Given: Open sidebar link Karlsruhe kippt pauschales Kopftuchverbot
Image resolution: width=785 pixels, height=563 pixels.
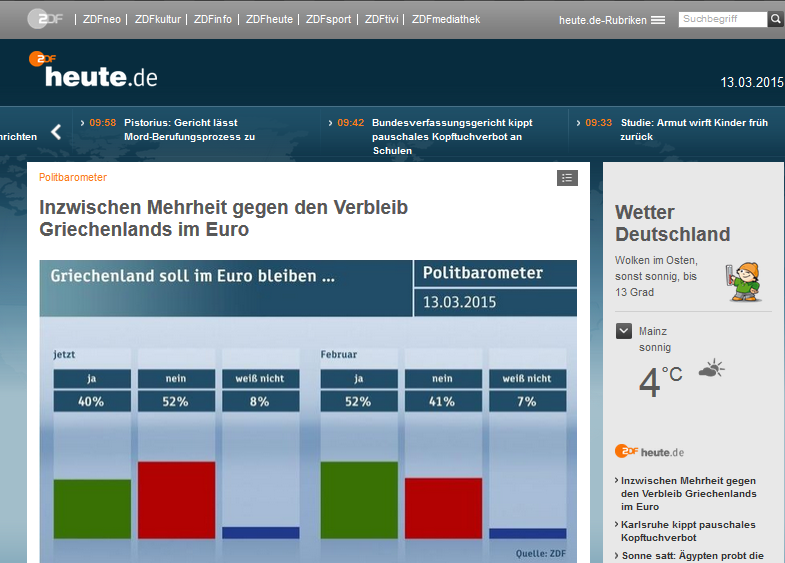Looking at the screenshot, I should (x=688, y=531).
